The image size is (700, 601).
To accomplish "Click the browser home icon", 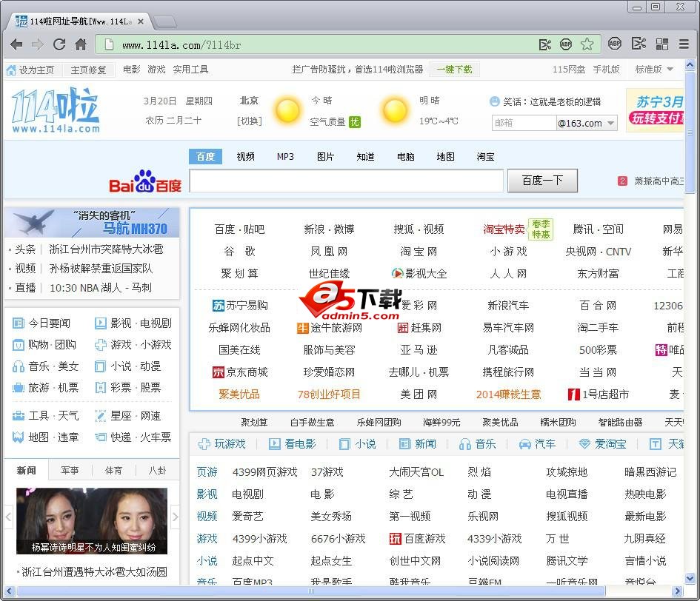I will pos(81,44).
